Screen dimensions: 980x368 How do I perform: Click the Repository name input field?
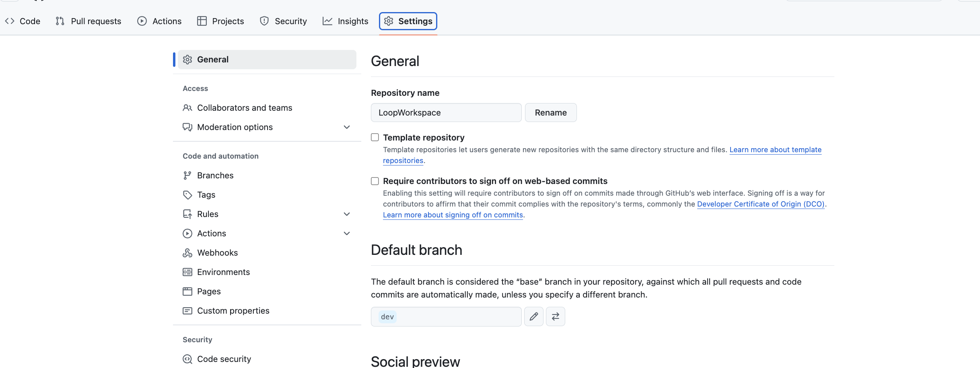446,113
